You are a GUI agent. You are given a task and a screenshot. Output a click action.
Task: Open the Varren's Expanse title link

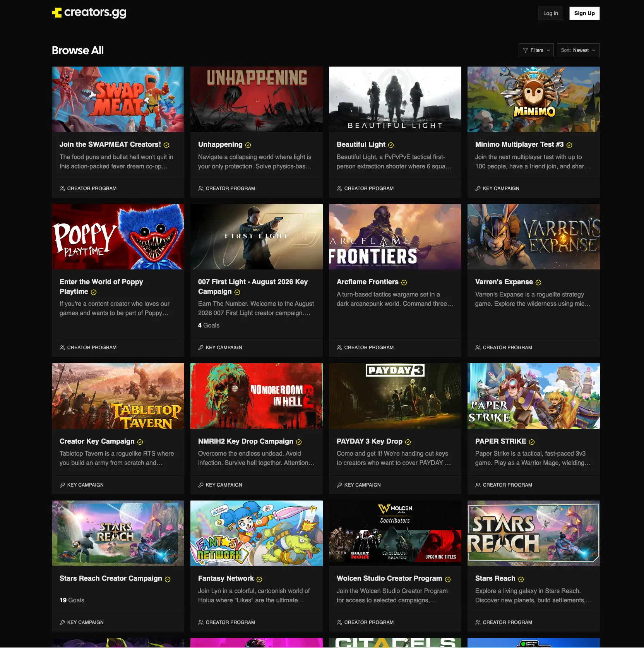click(504, 282)
